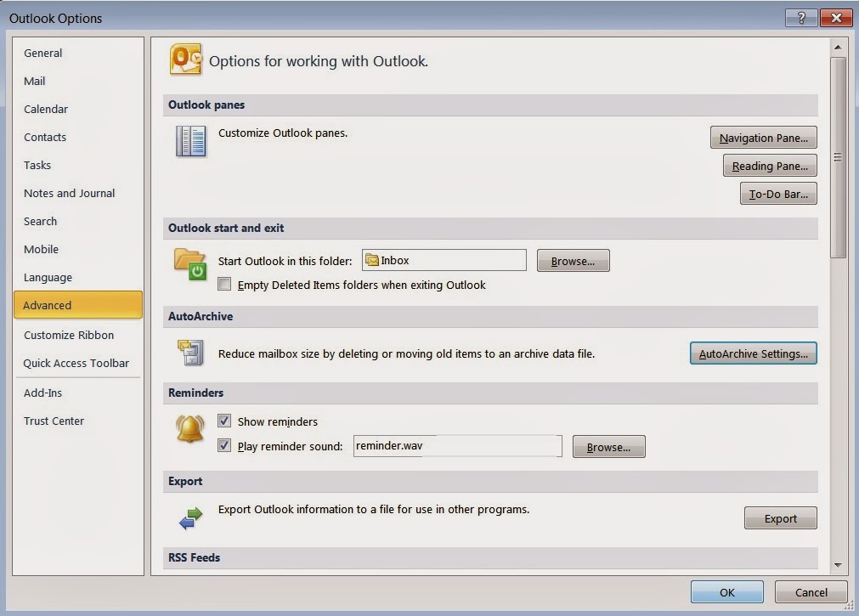Screen dimensions: 859x616
Task: Open Notes and Journal options
Action: pos(78,193)
